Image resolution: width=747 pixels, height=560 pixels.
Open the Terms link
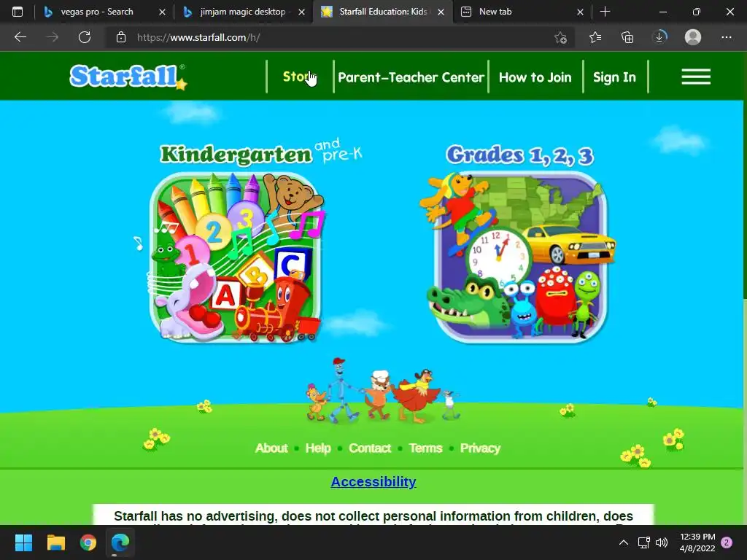pyautogui.click(x=425, y=448)
